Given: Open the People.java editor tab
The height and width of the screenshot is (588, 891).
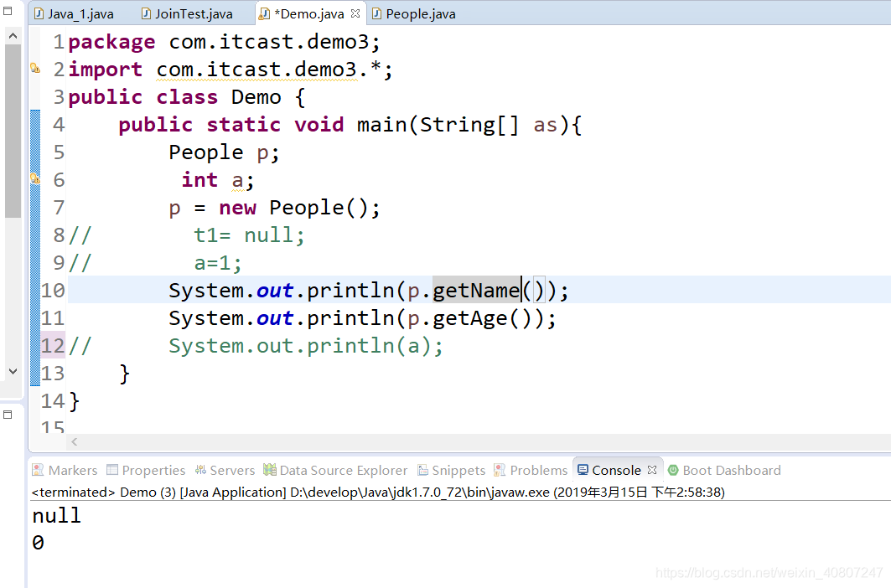Looking at the screenshot, I should click(419, 13).
